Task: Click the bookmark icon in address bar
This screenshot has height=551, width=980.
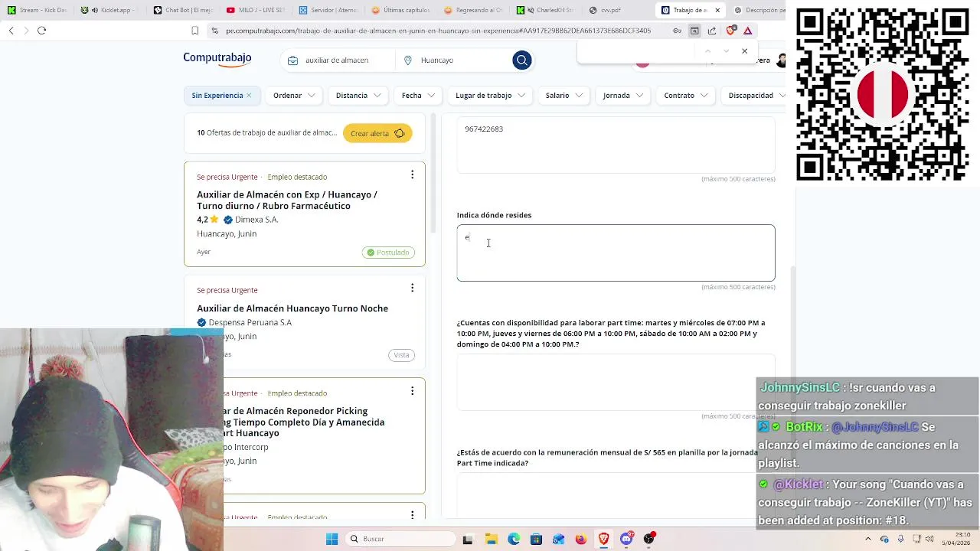Action: pyautogui.click(x=195, y=31)
